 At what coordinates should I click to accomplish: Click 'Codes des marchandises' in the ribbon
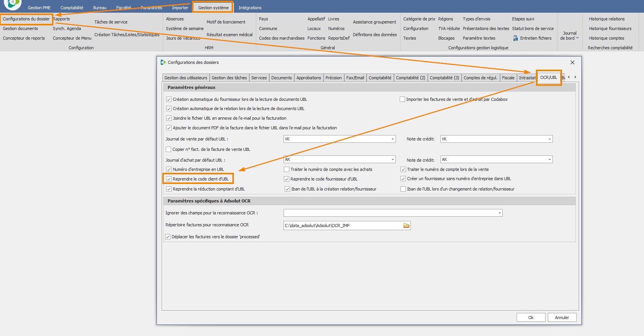(x=282, y=38)
